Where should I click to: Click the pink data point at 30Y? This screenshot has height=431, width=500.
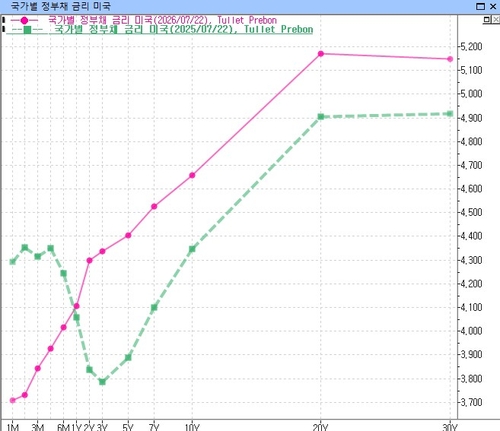point(450,59)
